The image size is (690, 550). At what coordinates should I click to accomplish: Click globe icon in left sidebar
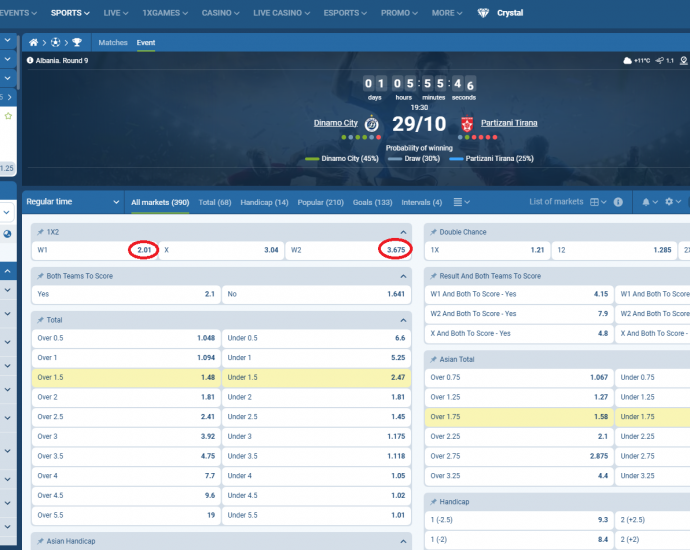[x=7, y=234]
